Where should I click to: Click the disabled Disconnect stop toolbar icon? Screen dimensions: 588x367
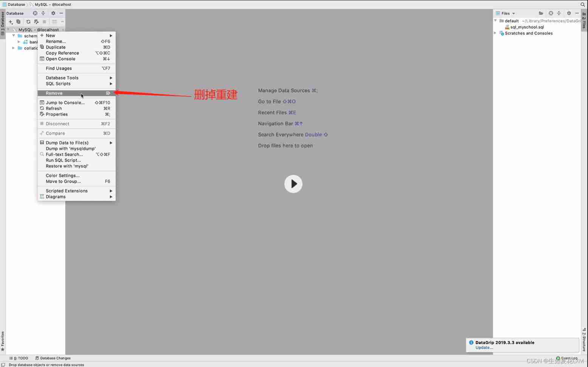pyautogui.click(x=44, y=22)
